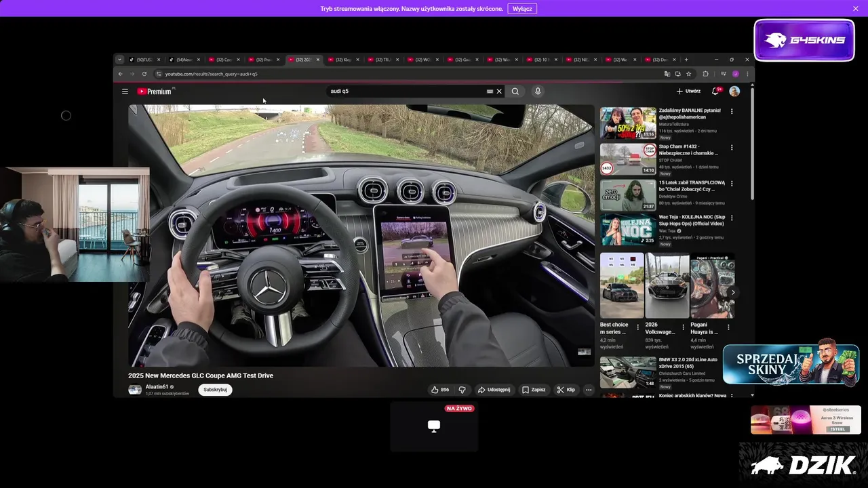
Task: Open a new browser tab
Action: (x=686, y=60)
